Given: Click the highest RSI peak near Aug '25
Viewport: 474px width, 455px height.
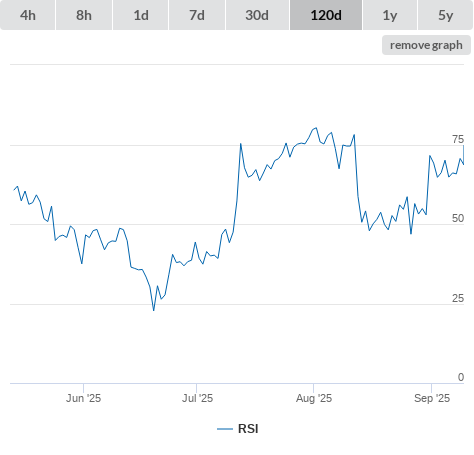Looking at the screenshot, I should pos(316,128).
